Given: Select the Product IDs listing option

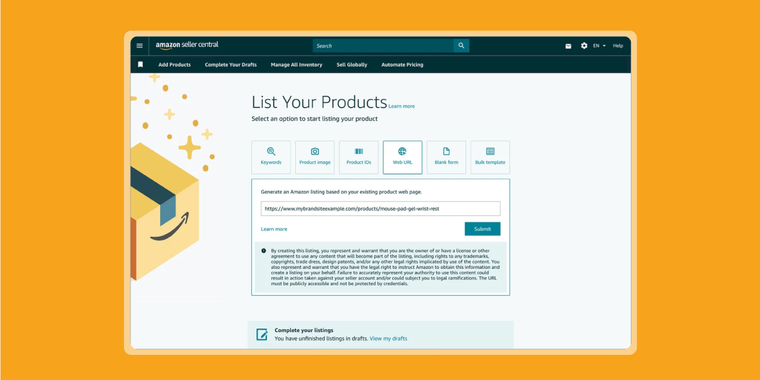Looking at the screenshot, I should 359,157.
